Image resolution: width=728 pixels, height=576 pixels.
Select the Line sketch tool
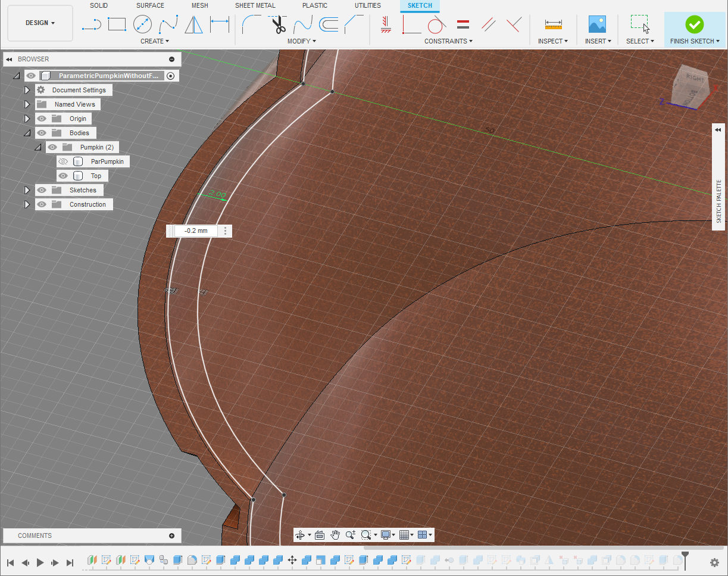(91, 24)
